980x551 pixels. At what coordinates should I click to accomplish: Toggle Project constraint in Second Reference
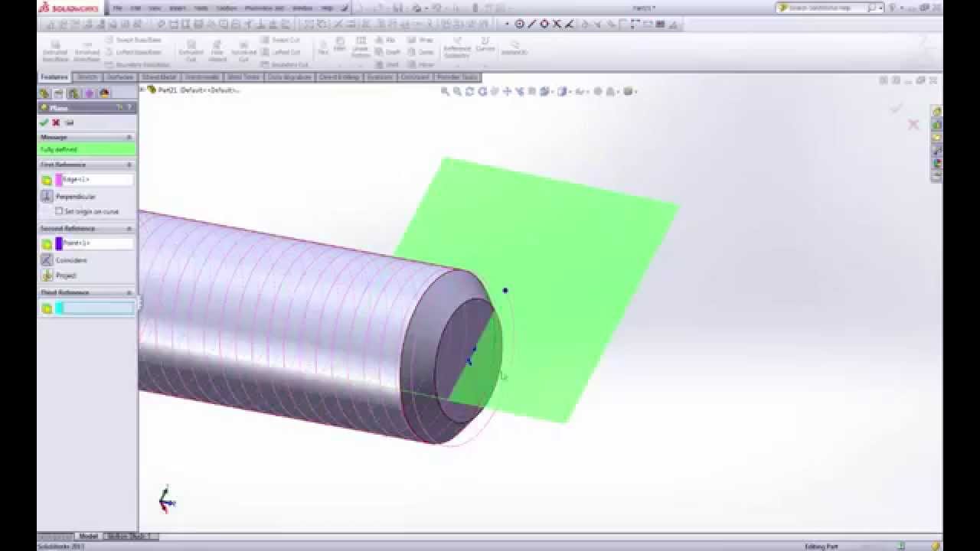pyautogui.click(x=47, y=275)
